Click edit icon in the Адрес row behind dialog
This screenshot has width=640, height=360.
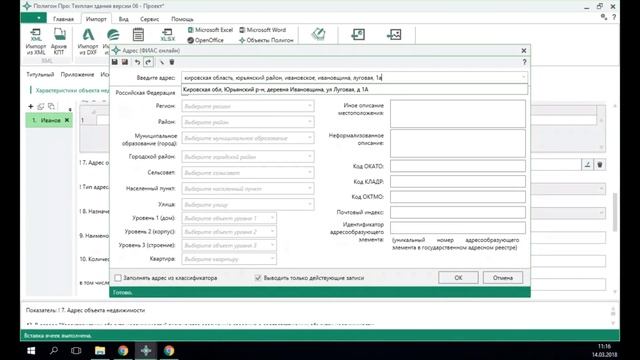click(587, 165)
